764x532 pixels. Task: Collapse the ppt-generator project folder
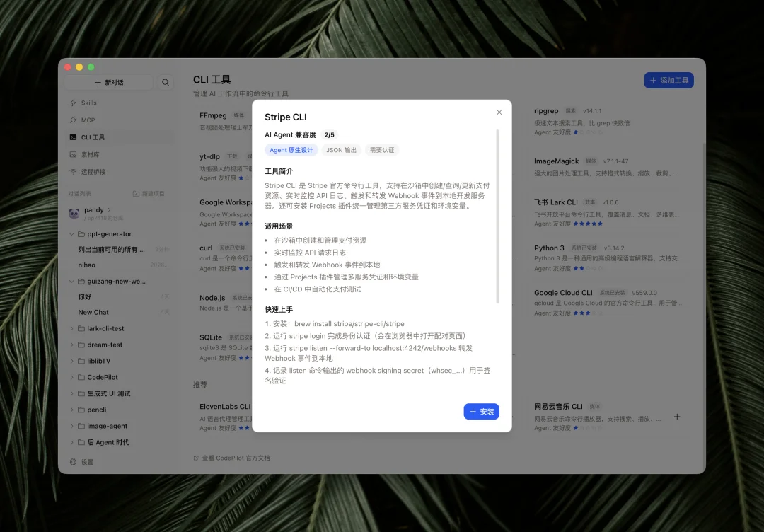(x=71, y=233)
